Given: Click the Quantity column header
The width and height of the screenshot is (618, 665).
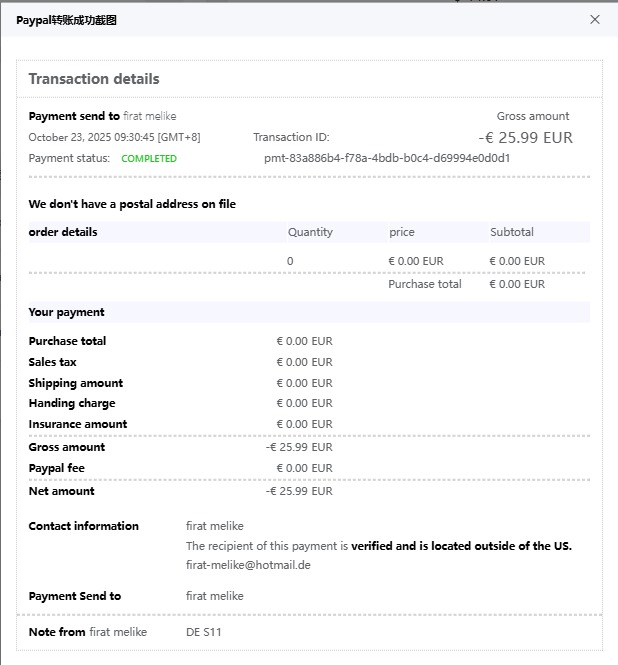Looking at the screenshot, I should (310, 232).
